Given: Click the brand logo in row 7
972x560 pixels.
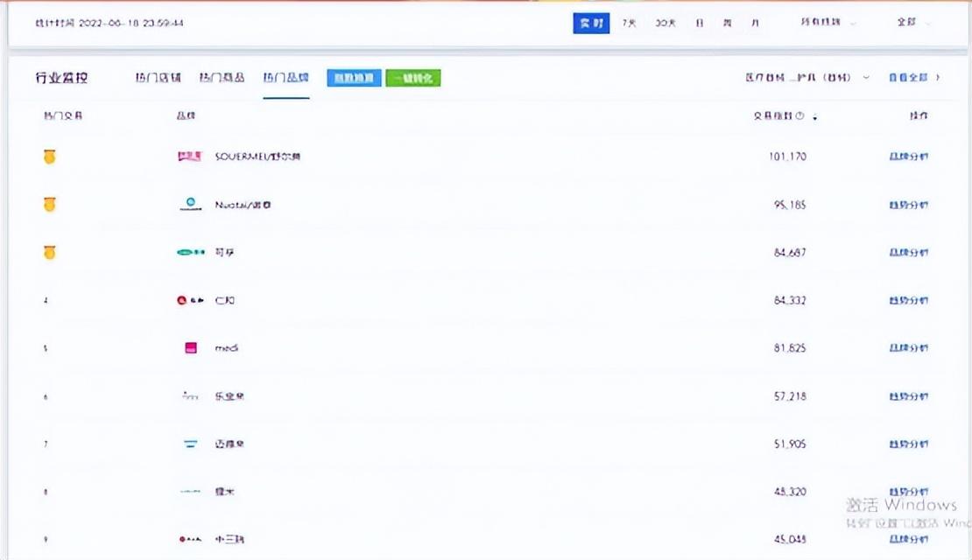Looking at the screenshot, I should tap(190, 444).
